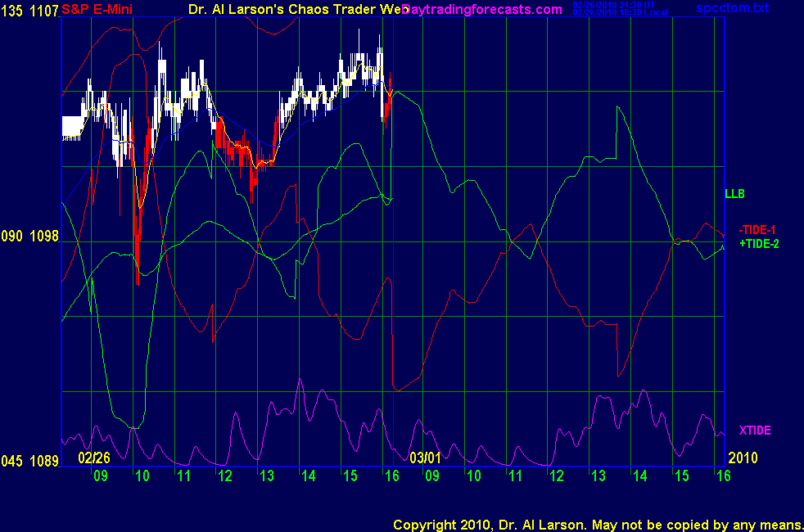The width and height of the screenshot is (804, 532).
Task: Click the 02/26 date marker
Action: (x=94, y=458)
